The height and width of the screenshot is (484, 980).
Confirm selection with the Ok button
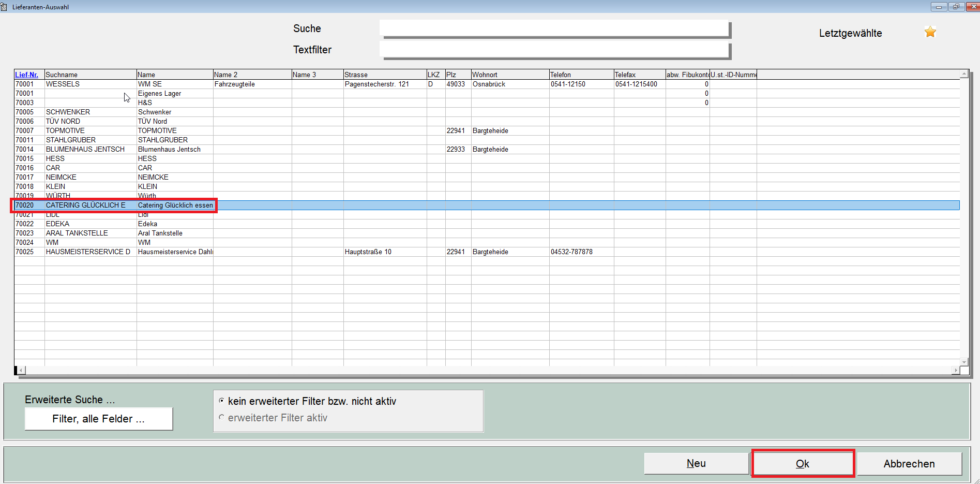pyautogui.click(x=803, y=463)
